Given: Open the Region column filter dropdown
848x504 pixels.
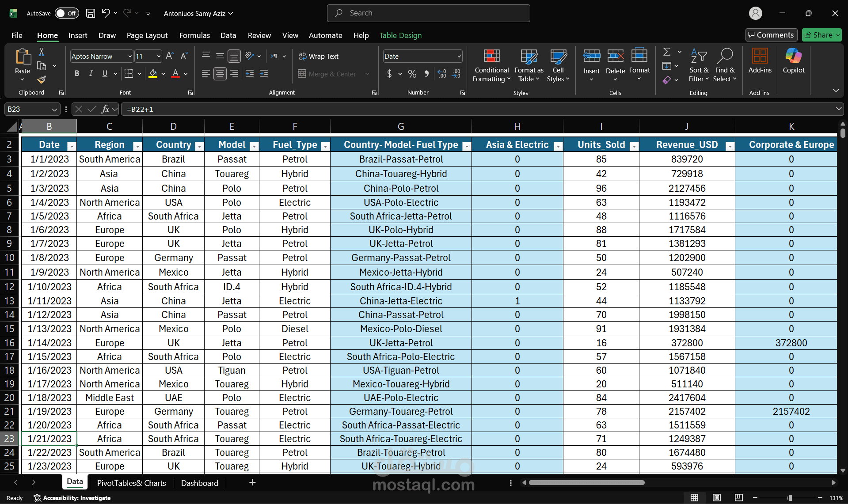Looking at the screenshot, I should [x=137, y=146].
